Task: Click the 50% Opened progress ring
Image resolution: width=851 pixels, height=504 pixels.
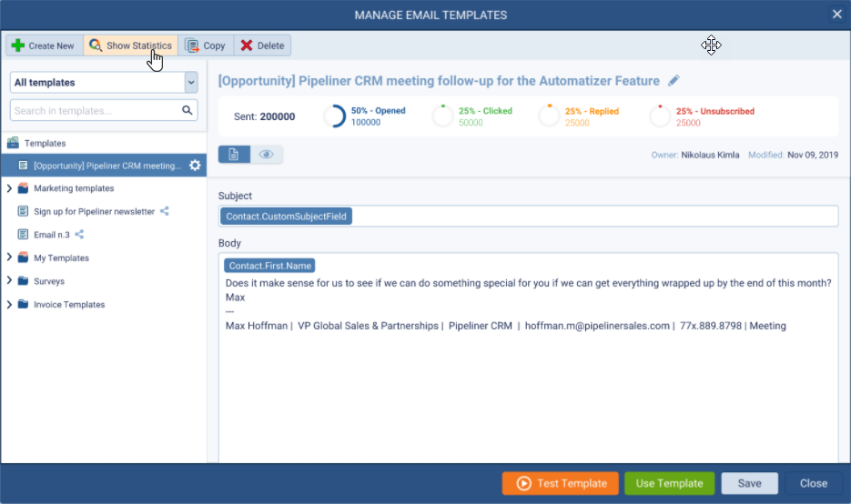Action: (x=334, y=116)
